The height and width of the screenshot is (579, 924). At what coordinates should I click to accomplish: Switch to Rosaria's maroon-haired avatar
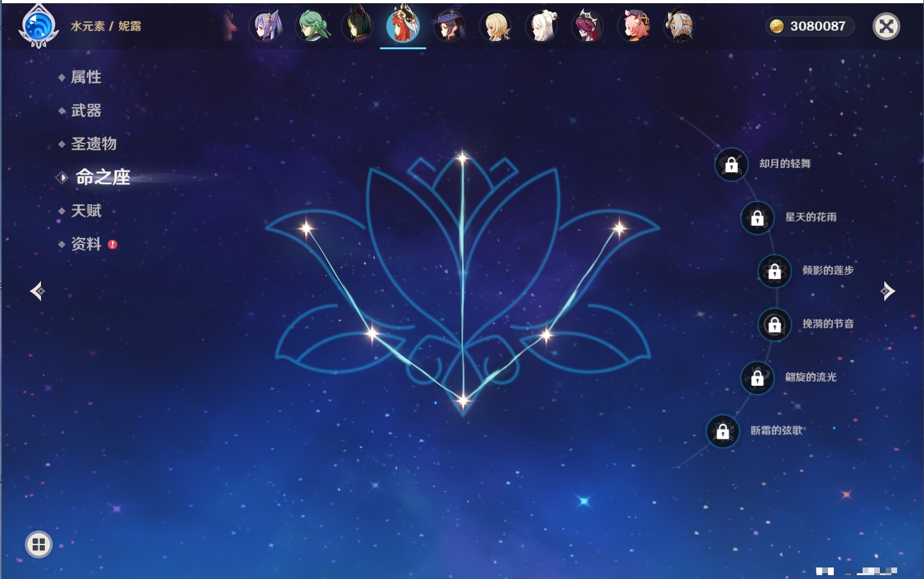(587, 26)
